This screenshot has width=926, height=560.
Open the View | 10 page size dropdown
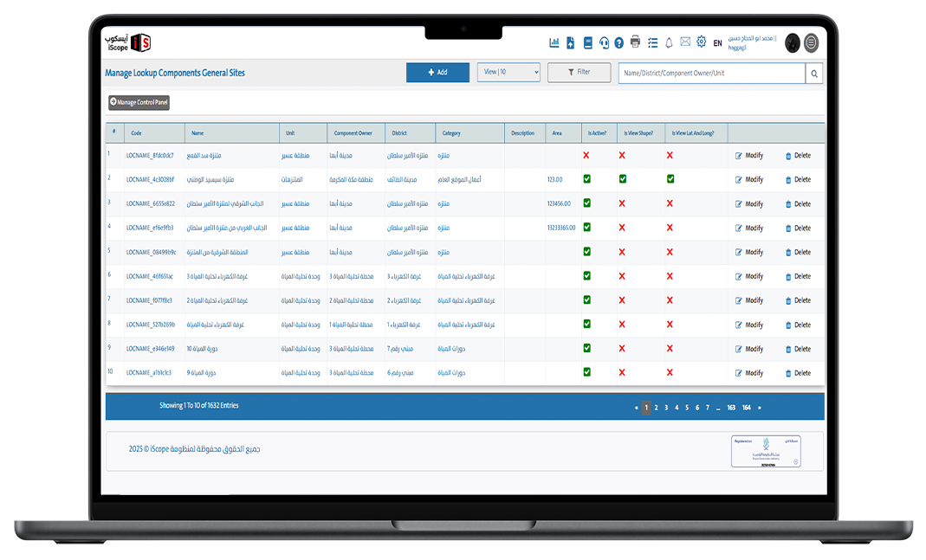coord(508,73)
